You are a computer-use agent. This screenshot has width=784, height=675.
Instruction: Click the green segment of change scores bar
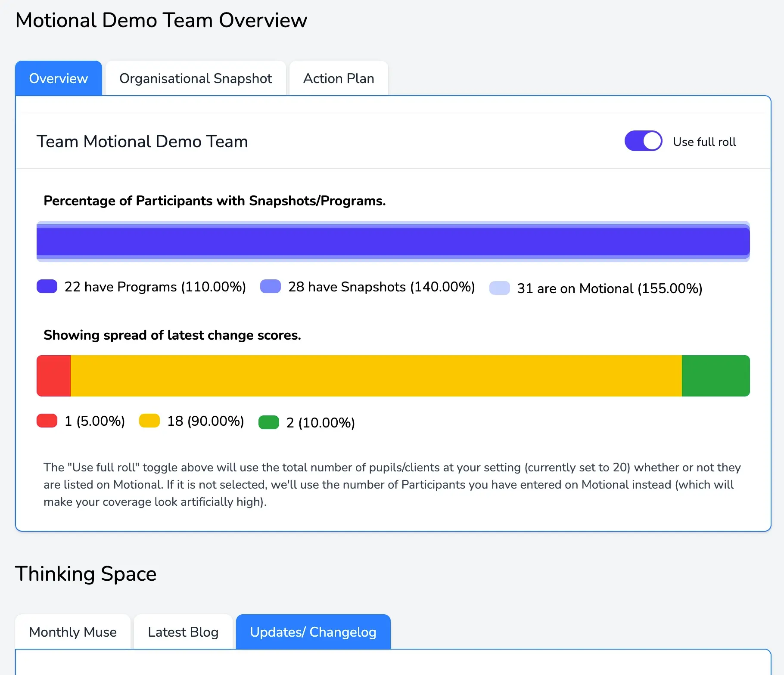[x=716, y=376]
